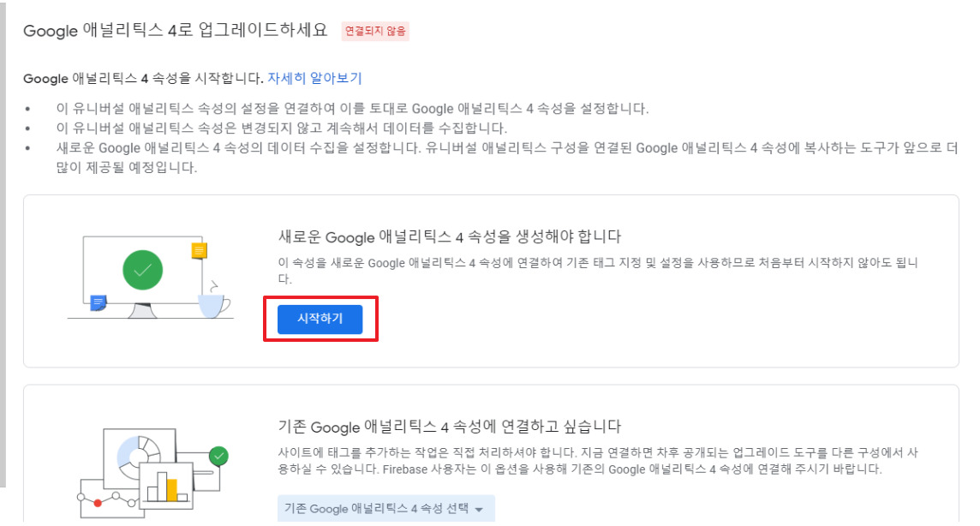Open the 자세히 알아보기 link

pos(314,78)
